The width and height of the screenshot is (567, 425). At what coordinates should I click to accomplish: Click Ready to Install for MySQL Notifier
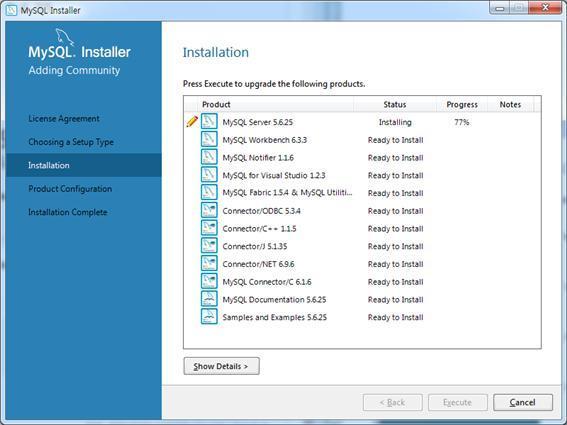click(x=396, y=158)
